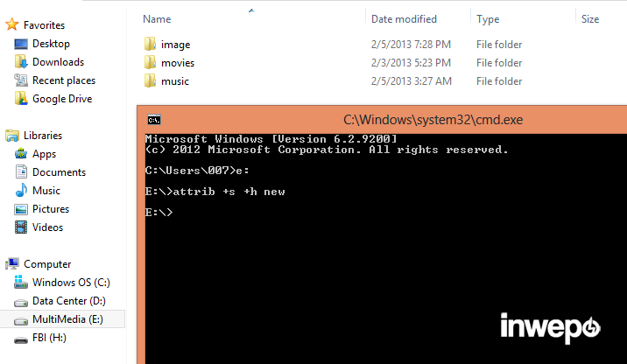Open the Apps library
The image size is (627, 364).
[44, 154]
